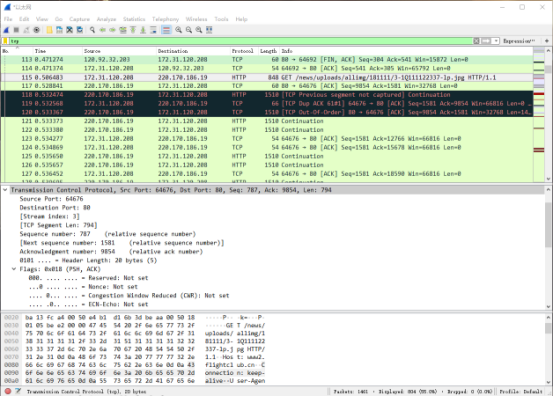The height and width of the screenshot is (397, 553).
Task: Sort packets by Info column
Action: tap(406, 51)
